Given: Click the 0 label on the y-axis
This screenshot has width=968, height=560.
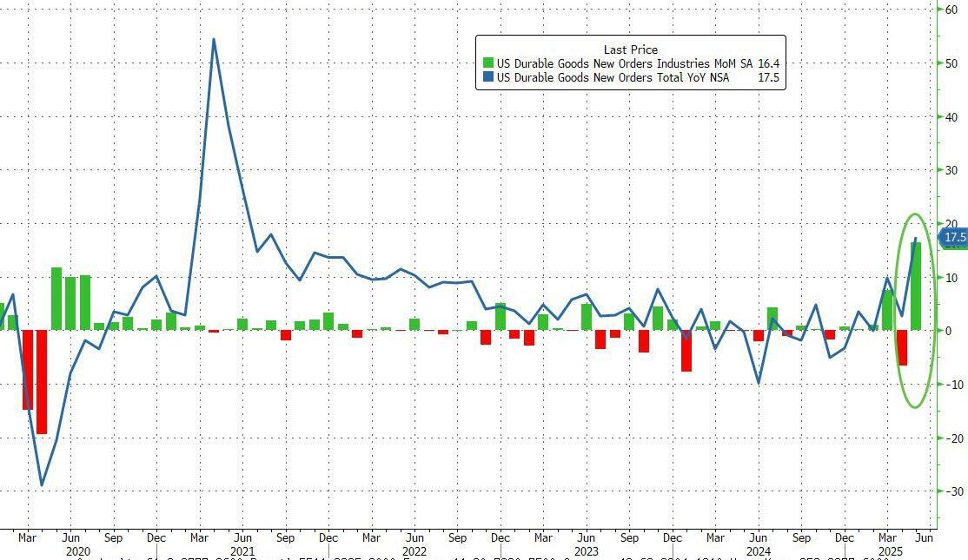Looking at the screenshot, I should tap(948, 331).
